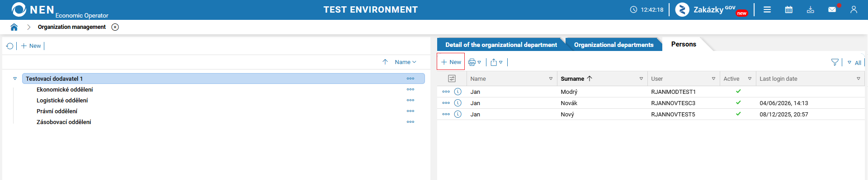Open the export dropdown
Image resolution: width=868 pixels, height=180 pixels.
(x=496, y=62)
